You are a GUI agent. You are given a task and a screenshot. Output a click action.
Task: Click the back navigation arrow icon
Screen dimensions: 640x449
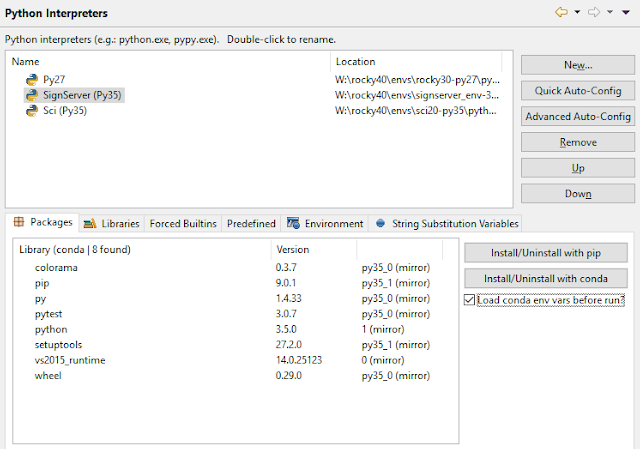pyautogui.click(x=561, y=12)
